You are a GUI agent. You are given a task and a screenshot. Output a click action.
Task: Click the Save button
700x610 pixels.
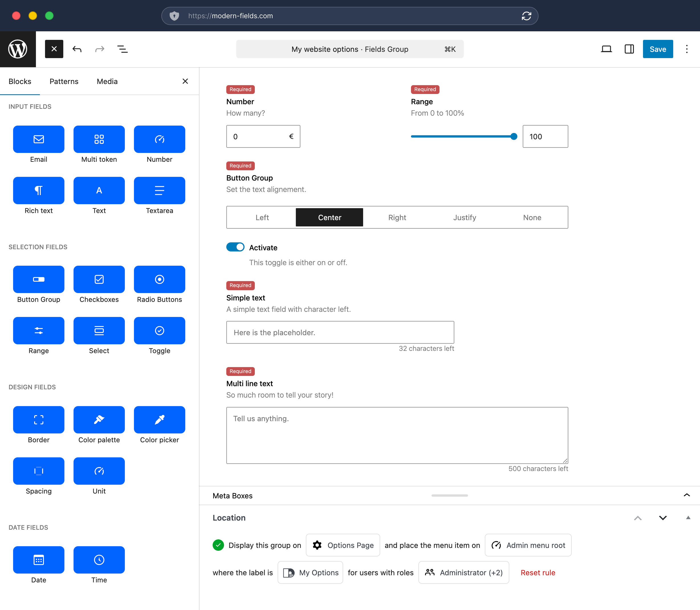click(x=658, y=49)
